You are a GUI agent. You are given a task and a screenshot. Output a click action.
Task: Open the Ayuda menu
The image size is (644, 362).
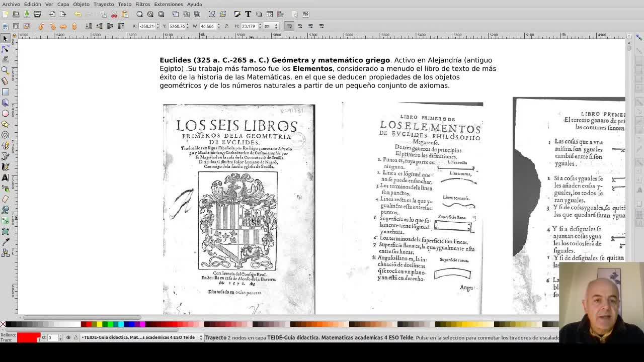coord(194,4)
